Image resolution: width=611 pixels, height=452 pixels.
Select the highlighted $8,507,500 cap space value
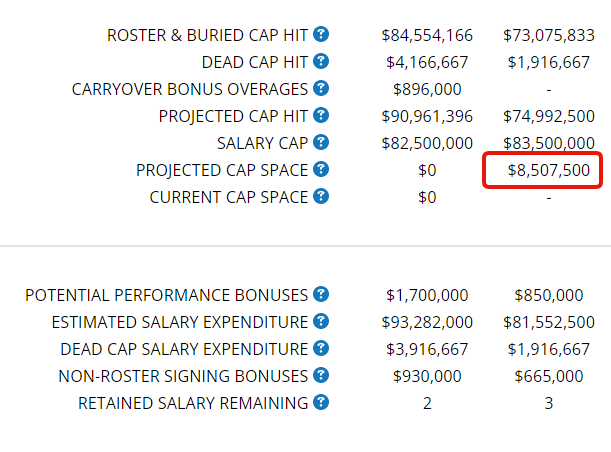[x=549, y=170]
